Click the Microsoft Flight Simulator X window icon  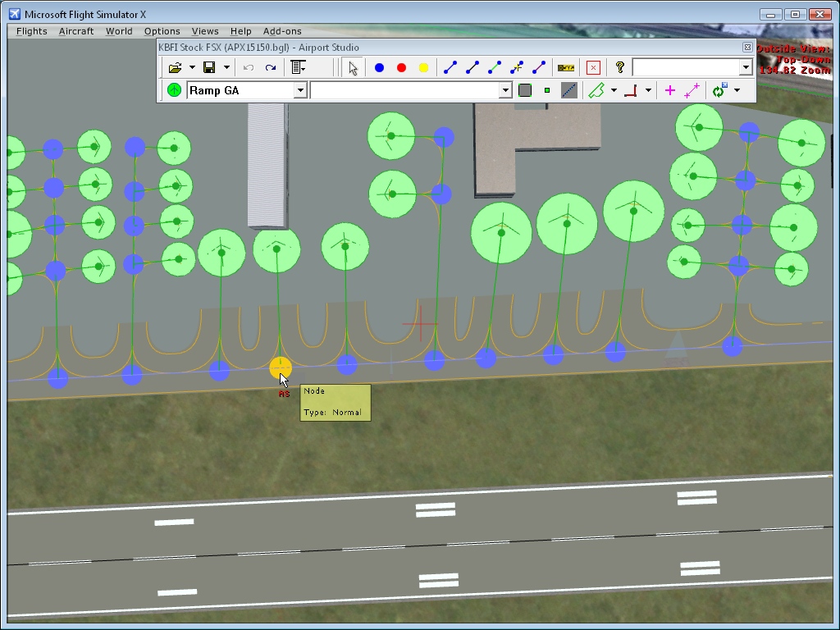pos(15,14)
